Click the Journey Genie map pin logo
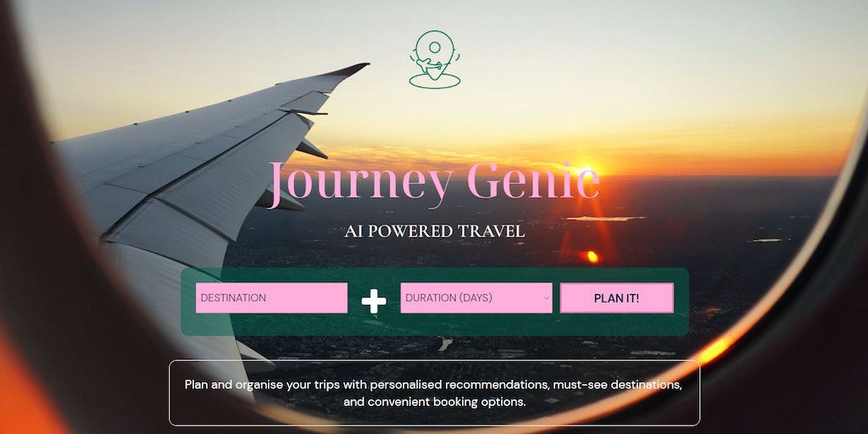 435,59
